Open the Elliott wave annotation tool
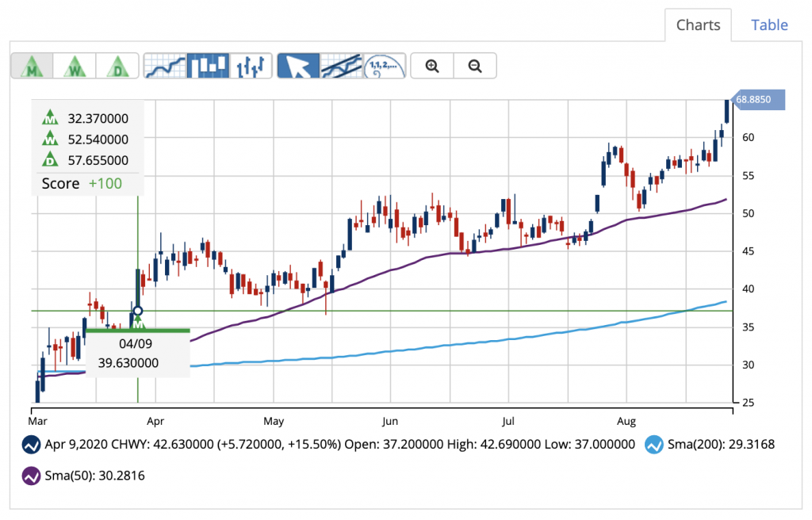 point(382,66)
